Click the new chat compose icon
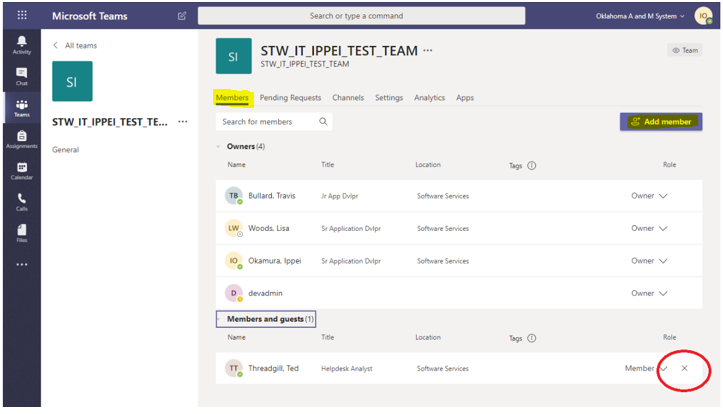This screenshot has width=723, height=414. tap(181, 16)
